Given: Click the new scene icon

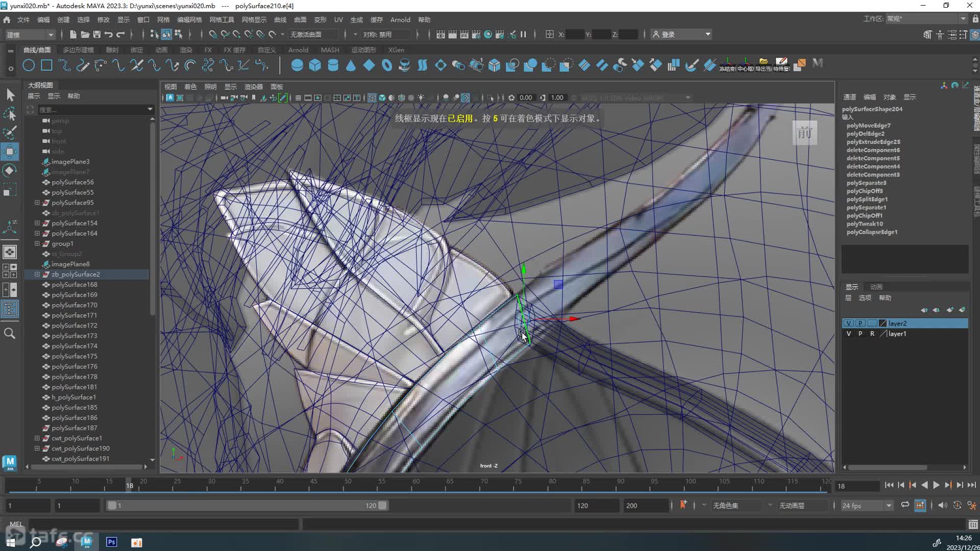Looking at the screenshot, I should click(x=73, y=34).
